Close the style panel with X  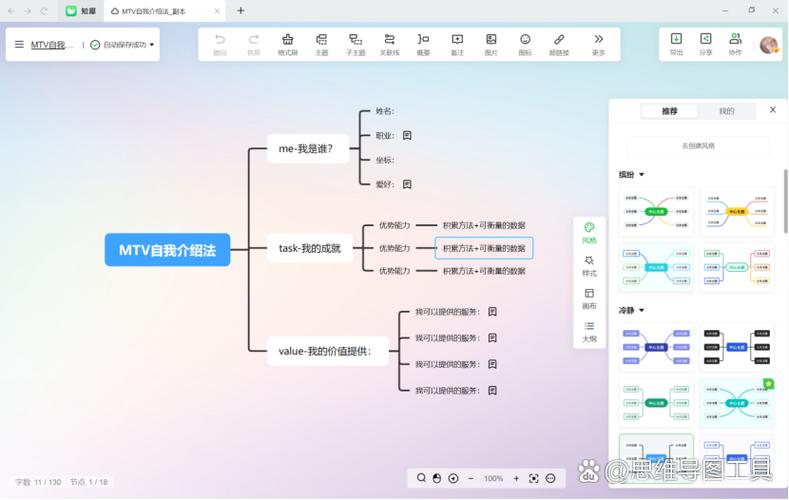tap(773, 110)
